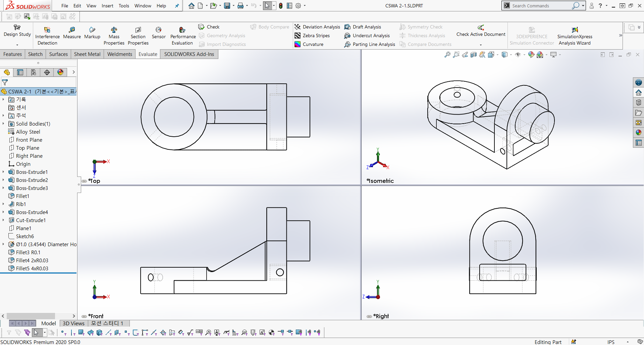
Task: Open the Insert menu
Action: [x=107, y=6]
